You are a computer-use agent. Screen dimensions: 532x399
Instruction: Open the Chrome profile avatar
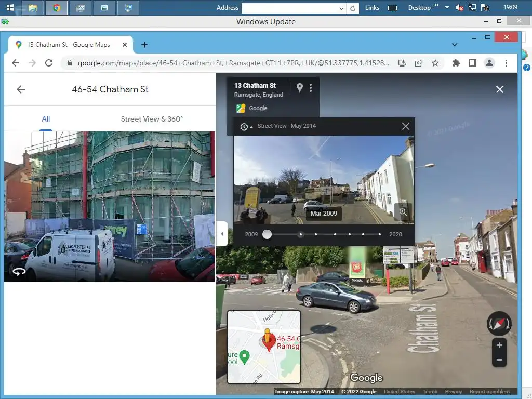coord(489,63)
